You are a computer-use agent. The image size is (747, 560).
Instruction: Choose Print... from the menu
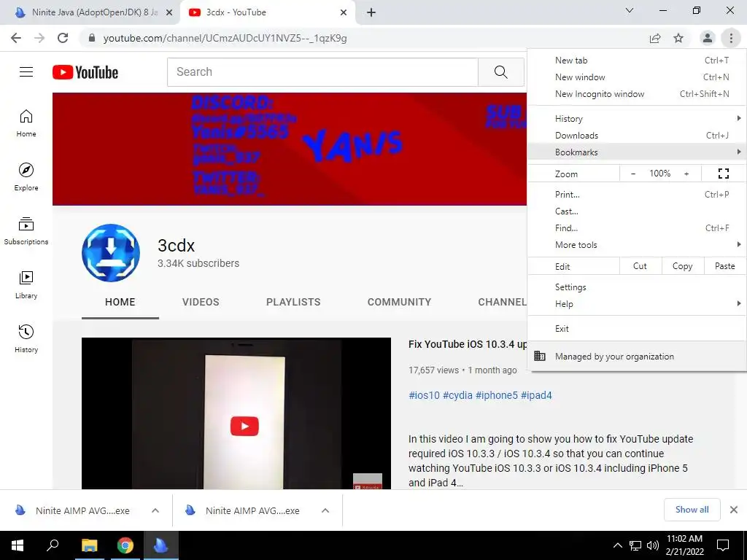pos(636,194)
